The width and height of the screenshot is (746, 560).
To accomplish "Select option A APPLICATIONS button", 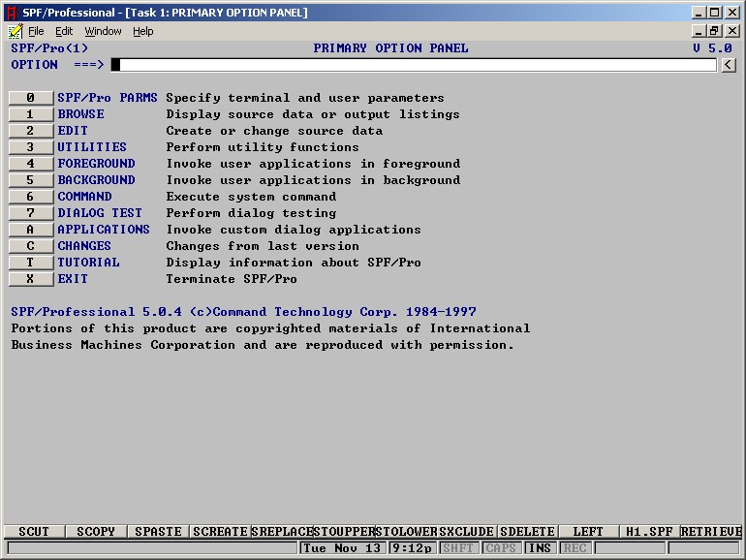I will coord(30,230).
